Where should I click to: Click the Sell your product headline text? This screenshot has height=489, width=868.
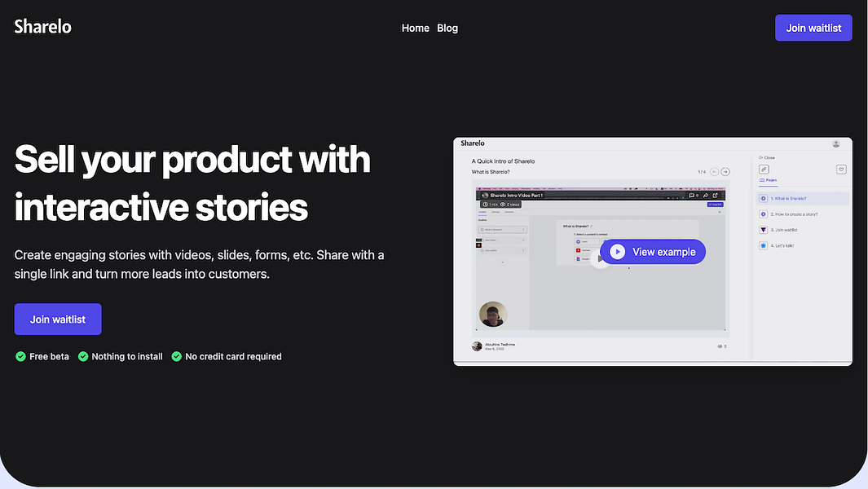(192, 183)
